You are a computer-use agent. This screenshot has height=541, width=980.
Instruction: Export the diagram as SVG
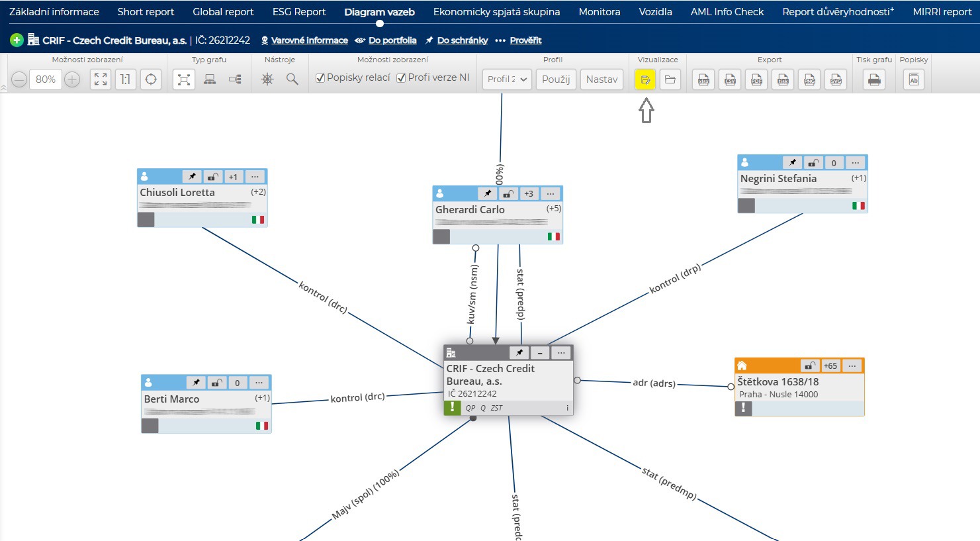(x=836, y=79)
